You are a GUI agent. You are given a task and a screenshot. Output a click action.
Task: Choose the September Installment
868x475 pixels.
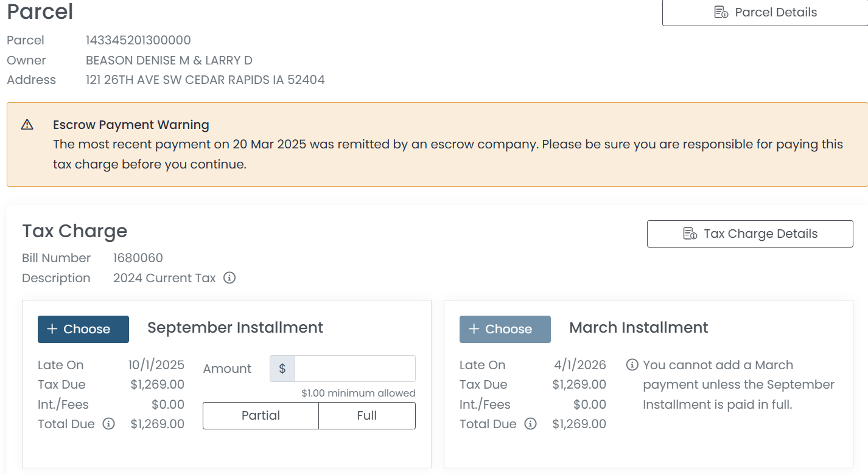pyautogui.click(x=83, y=329)
